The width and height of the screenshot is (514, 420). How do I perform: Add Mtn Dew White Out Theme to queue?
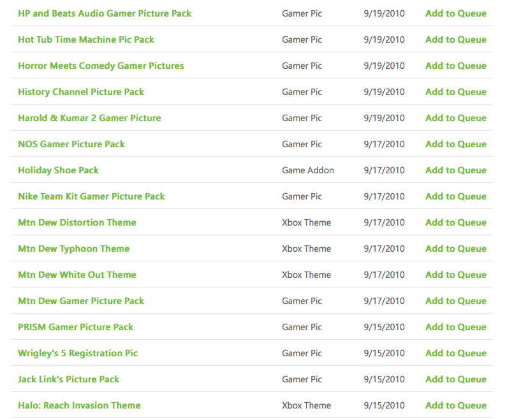click(x=456, y=275)
